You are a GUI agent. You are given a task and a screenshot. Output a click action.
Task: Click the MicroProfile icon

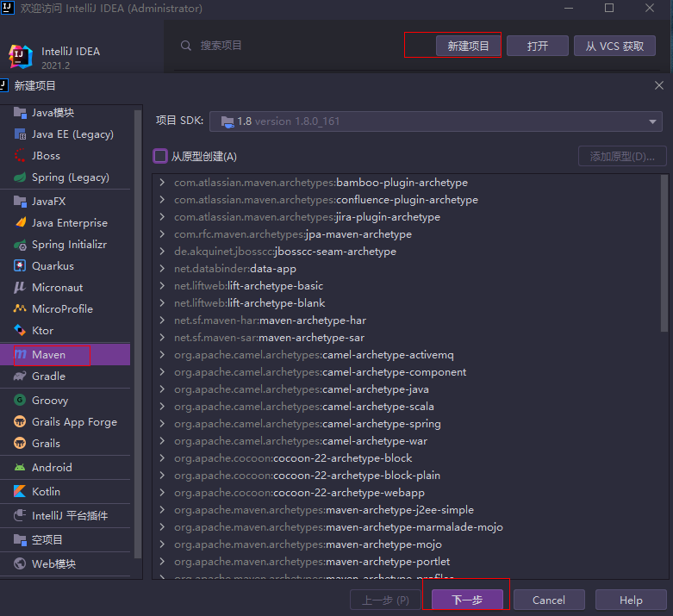(20, 308)
